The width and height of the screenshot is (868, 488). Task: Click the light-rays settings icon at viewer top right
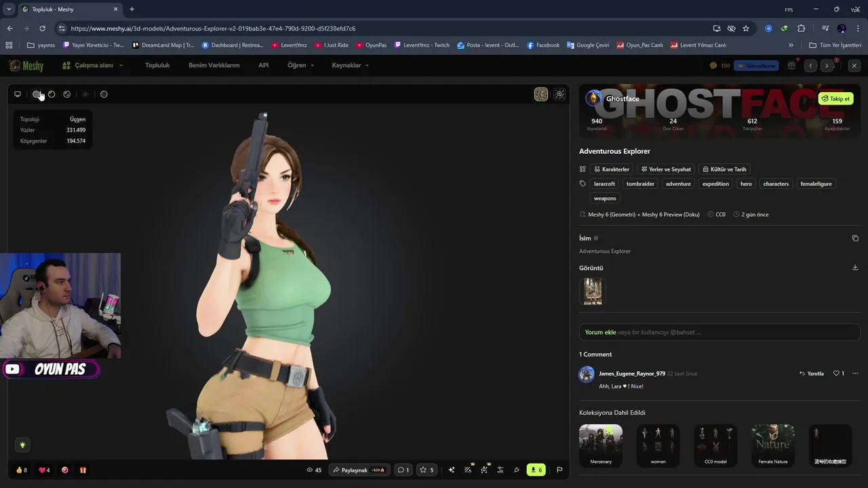(559, 94)
